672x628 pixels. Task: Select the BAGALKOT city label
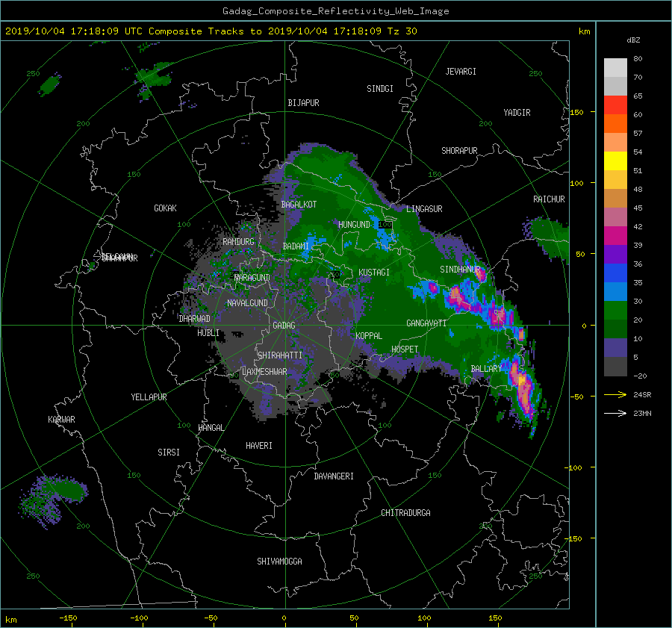(x=299, y=205)
